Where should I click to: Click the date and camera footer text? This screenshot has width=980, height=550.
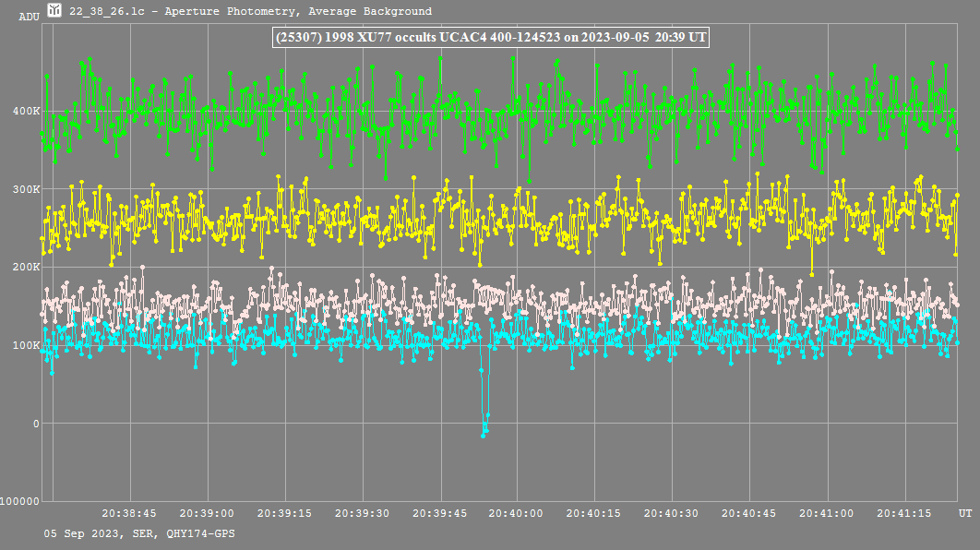pos(138,533)
